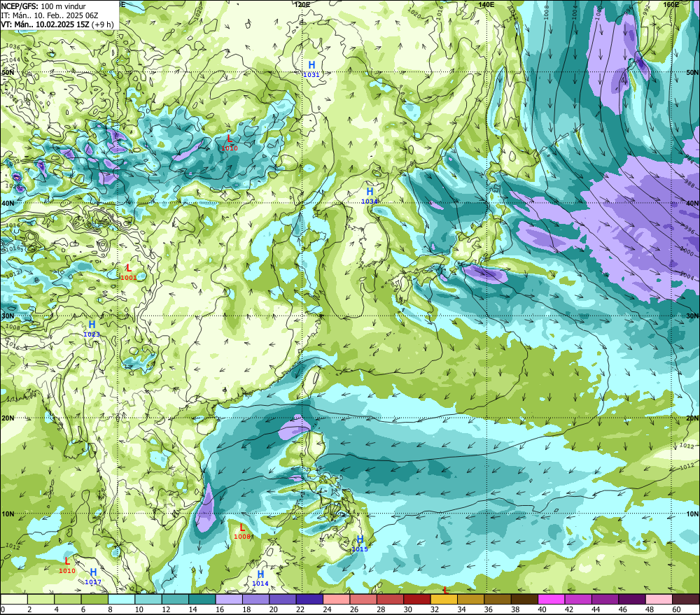Select the L symbol above 1008

coord(242,528)
